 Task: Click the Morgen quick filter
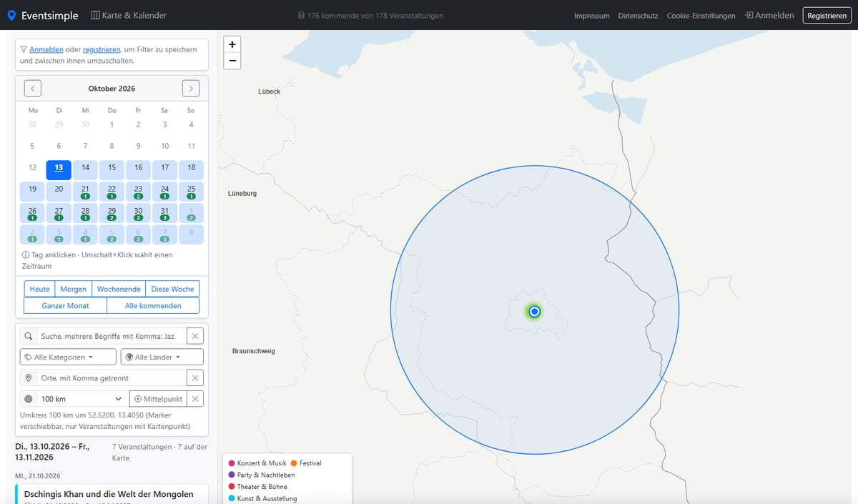(74, 289)
